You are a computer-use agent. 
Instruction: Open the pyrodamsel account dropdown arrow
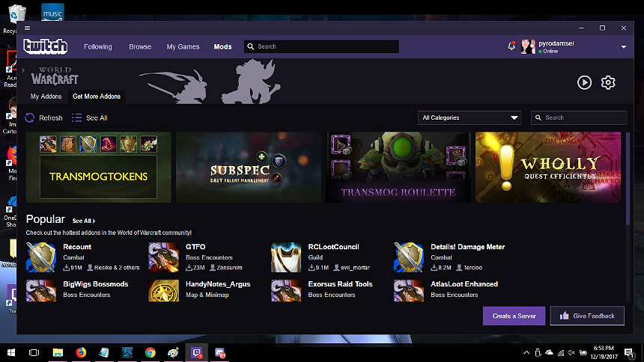pyautogui.click(x=624, y=47)
